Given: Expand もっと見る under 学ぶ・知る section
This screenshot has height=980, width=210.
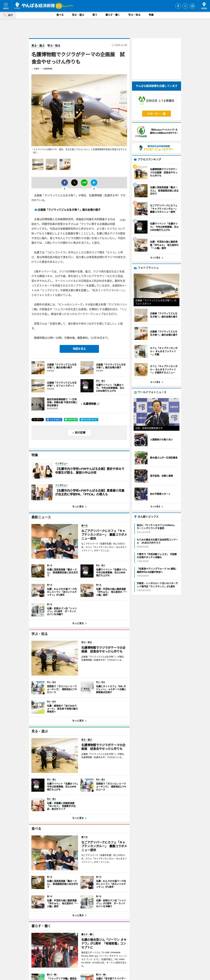Looking at the screenshot, I should click(79, 720).
